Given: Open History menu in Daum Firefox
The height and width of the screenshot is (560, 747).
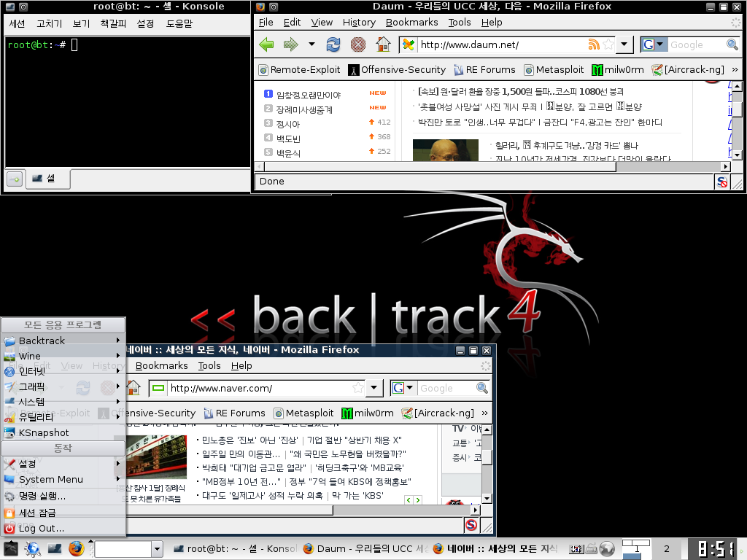Looking at the screenshot, I should 359,23.
